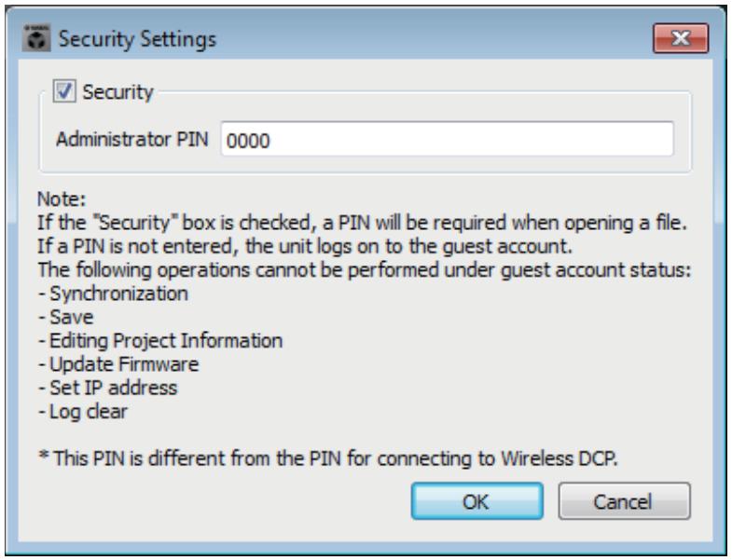732x560 pixels.
Task: Click the Editing Project Information line
Action: (x=160, y=341)
